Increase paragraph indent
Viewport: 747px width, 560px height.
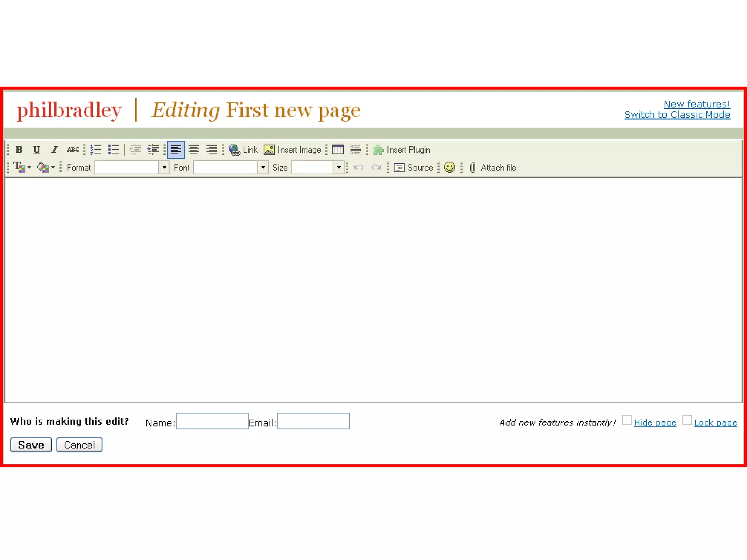click(x=153, y=149)
